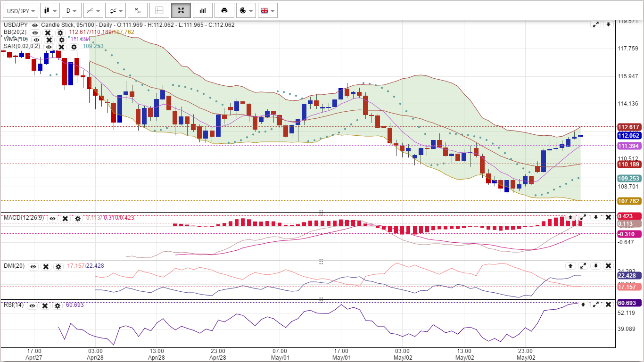Open the USD/JPY symbol dropdown
This screenshot has width=644, height=362.
coord(20,10)
